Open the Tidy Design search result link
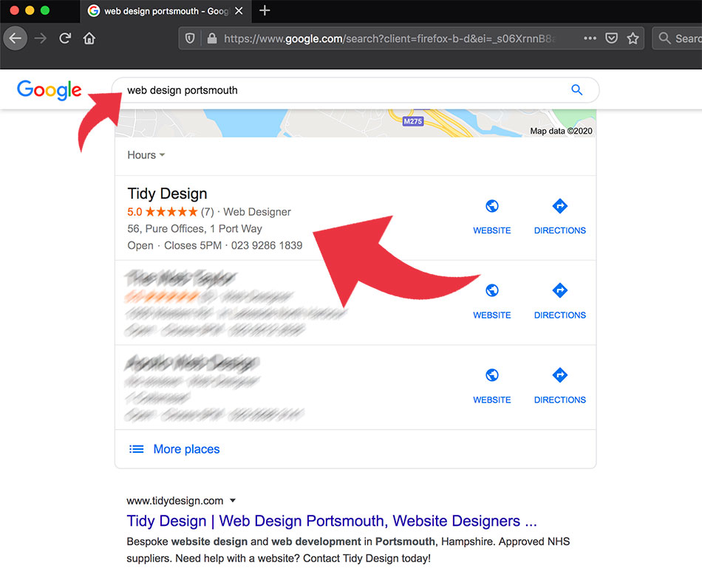This screenshot has height=588, width=702. [330, 521]
